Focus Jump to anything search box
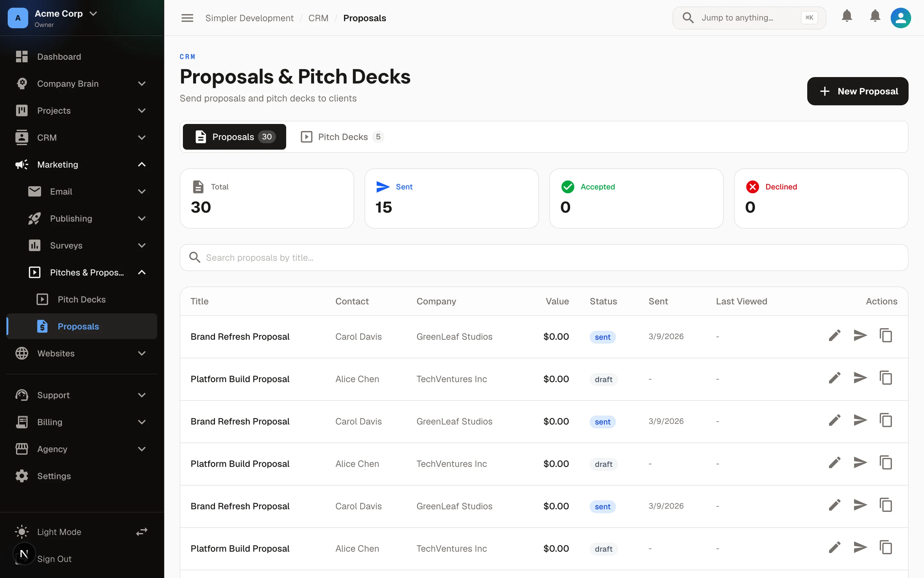 pyautogui.click(x=749, y=18)
